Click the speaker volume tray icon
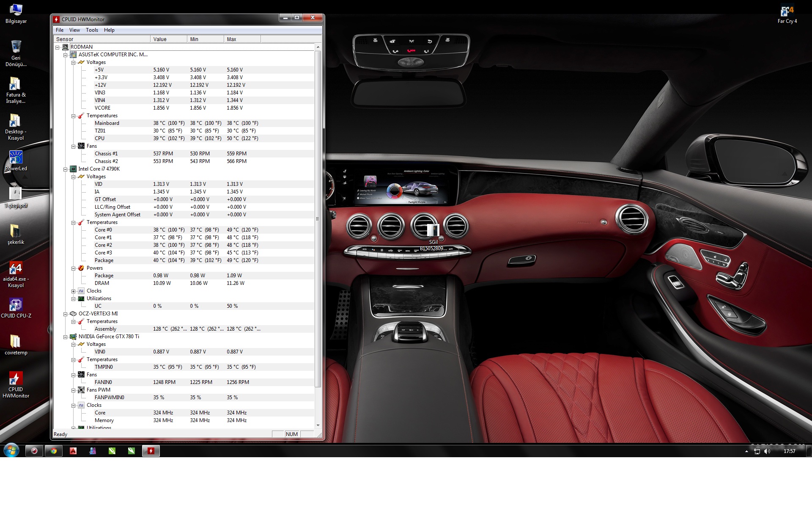The image size is (812, 508). 767,451
